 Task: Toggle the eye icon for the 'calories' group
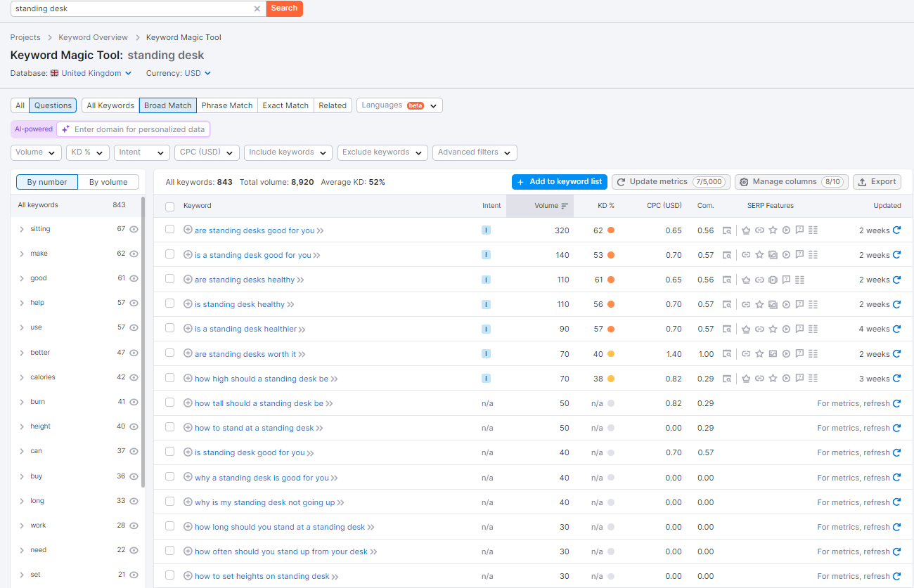134,377
